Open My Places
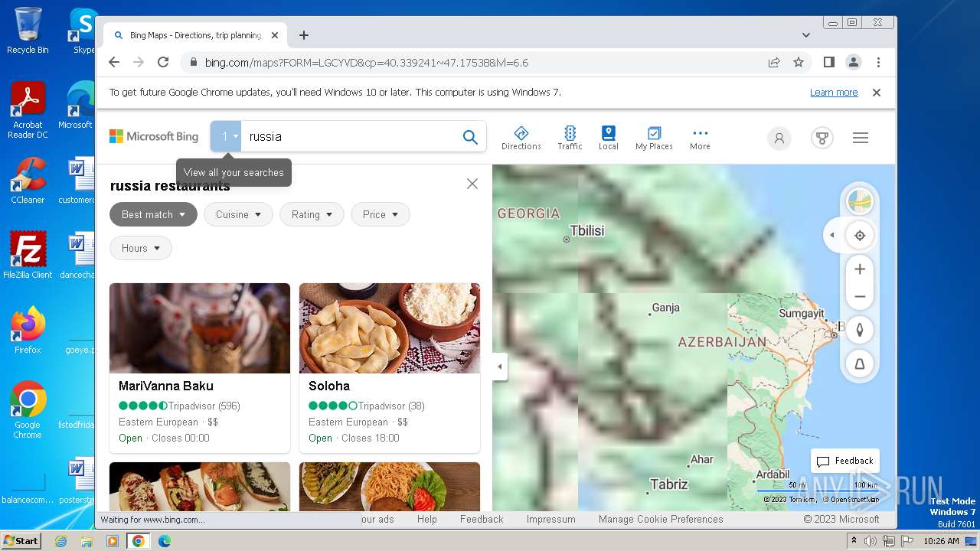Viewport: 980px width, 551px height. click(x=654, y=138)
